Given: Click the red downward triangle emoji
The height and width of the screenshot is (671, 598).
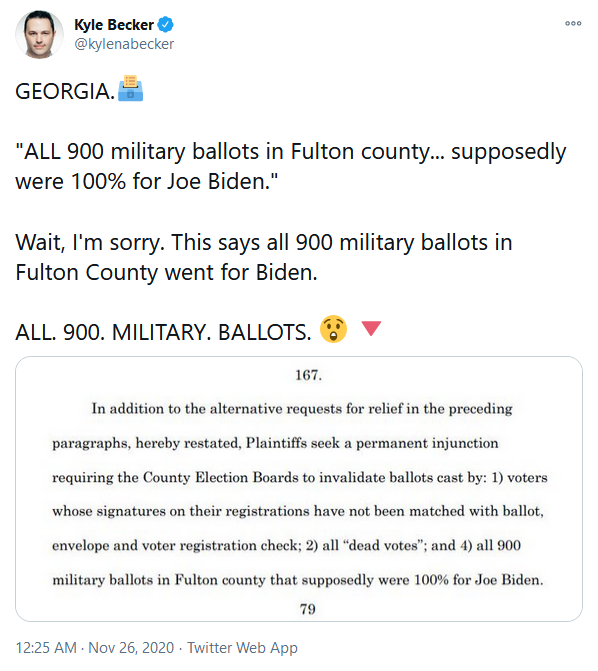Looking at the screenshot, I should pyautogui.click(x=371, y=328).
